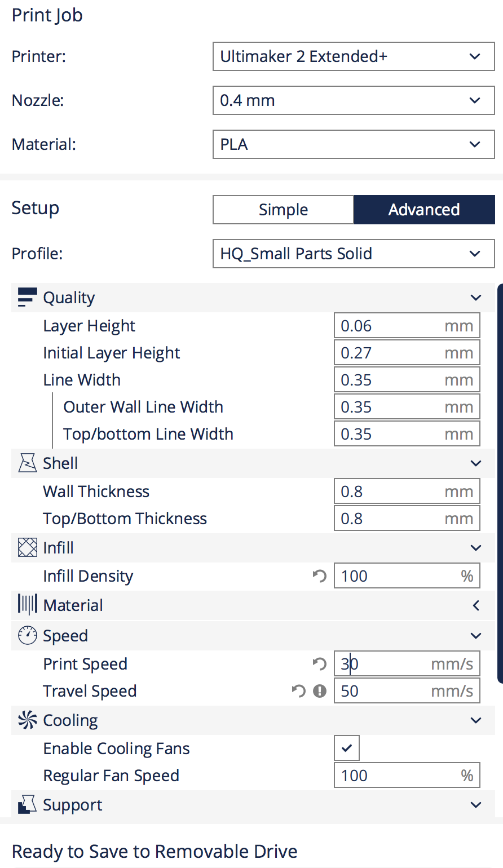The width and height of the screenshot is (503, 868).
Task: Reset Infill Density to profile value
Action: 320,576
